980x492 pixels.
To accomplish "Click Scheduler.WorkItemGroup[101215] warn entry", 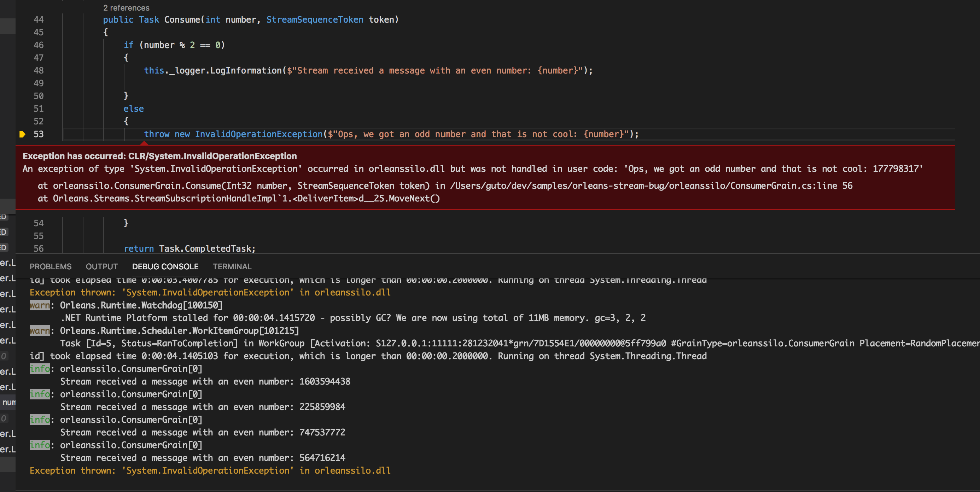I will click(164, 331).
